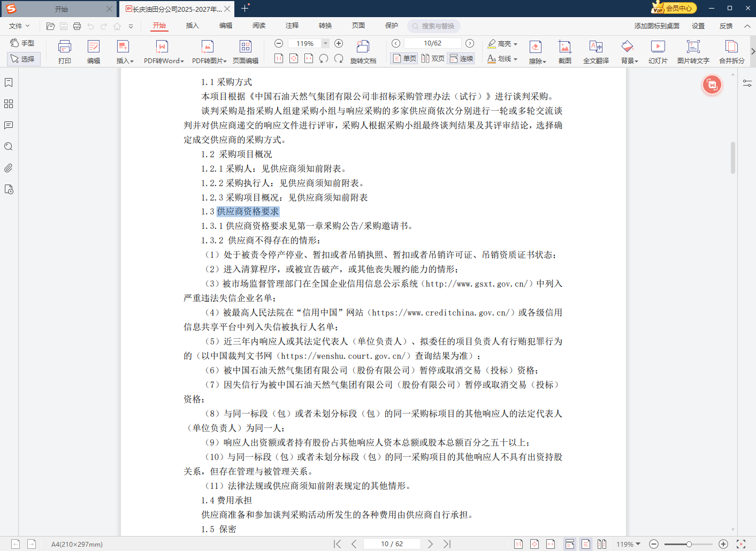Toggle Continuous (连续) scrolling mode
The width and height of the screenshot is (756, 551).
[461, 58]
